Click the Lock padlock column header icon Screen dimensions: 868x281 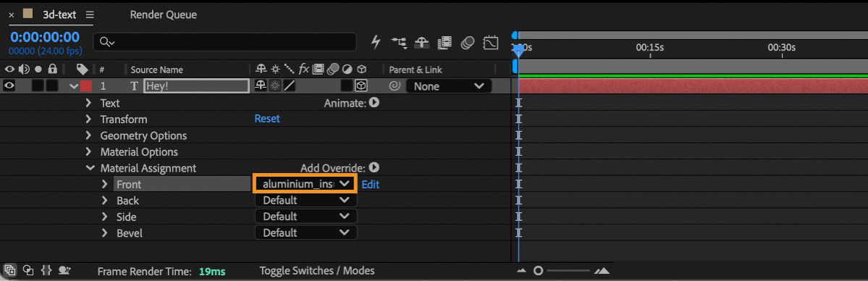pyautogui.click(x=53, y=70)
